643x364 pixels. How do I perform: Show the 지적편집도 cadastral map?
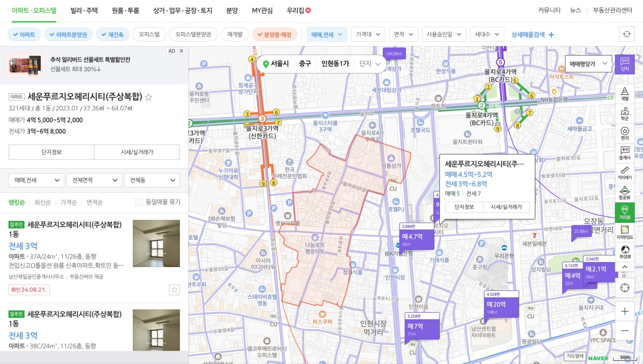(x=625, y=232)
